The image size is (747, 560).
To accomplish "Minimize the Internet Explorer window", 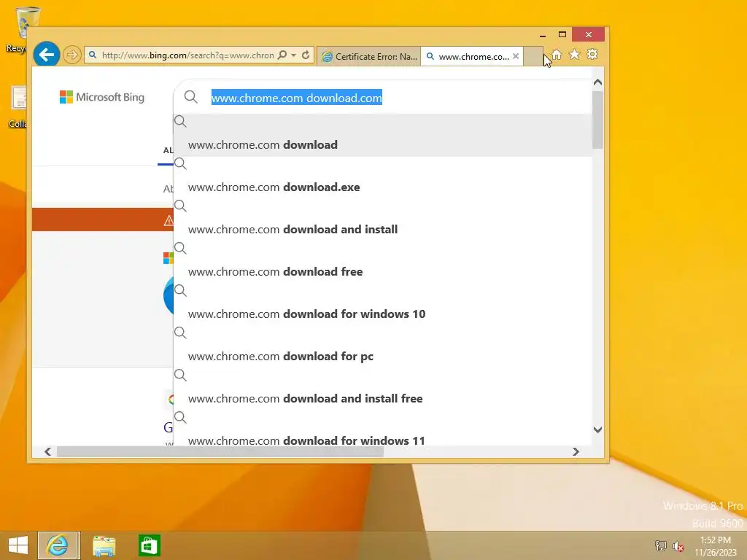I will [x=543, y=35].
